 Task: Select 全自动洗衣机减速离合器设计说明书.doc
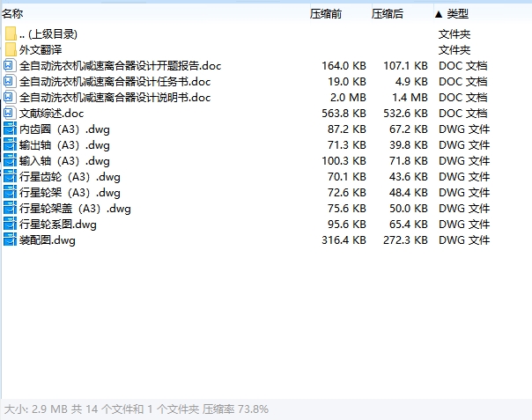[x=115, y=98]
